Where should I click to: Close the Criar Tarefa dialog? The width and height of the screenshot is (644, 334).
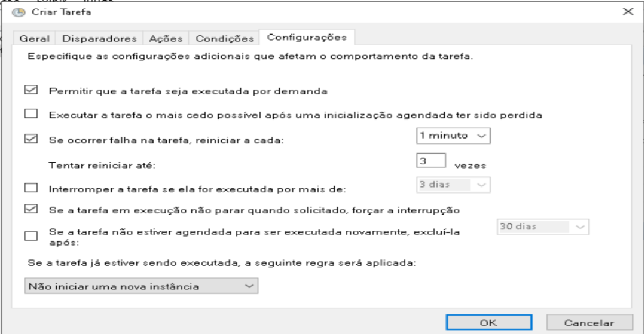[628, 12]
